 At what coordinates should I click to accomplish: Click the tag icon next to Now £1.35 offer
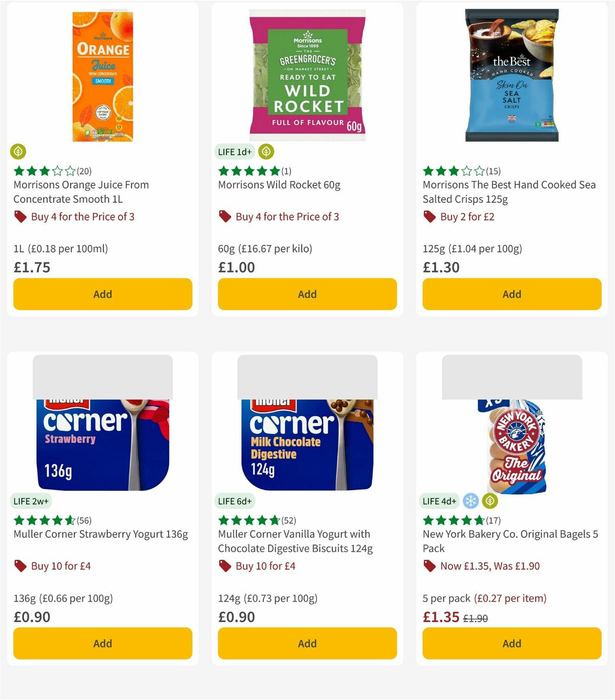click(429, 566)
